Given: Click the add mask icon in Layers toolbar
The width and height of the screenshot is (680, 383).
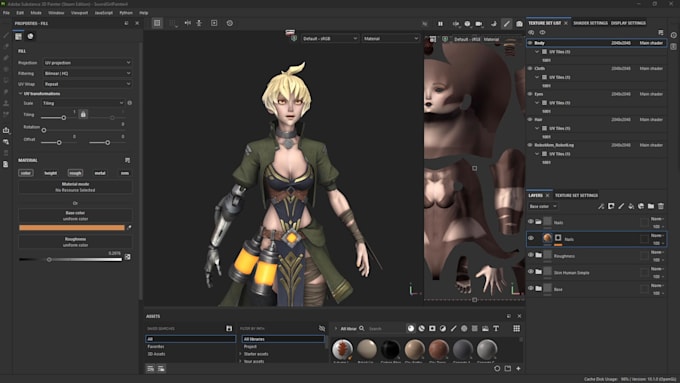Looking at the screenshot, I should (611, 206).
